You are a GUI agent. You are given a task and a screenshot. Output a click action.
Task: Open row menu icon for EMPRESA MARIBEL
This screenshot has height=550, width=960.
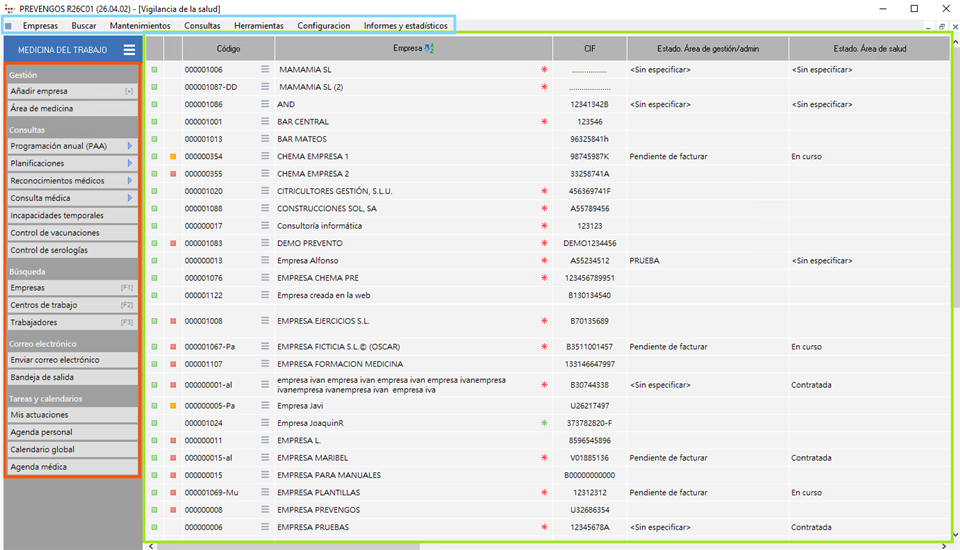tap(265, 458)
